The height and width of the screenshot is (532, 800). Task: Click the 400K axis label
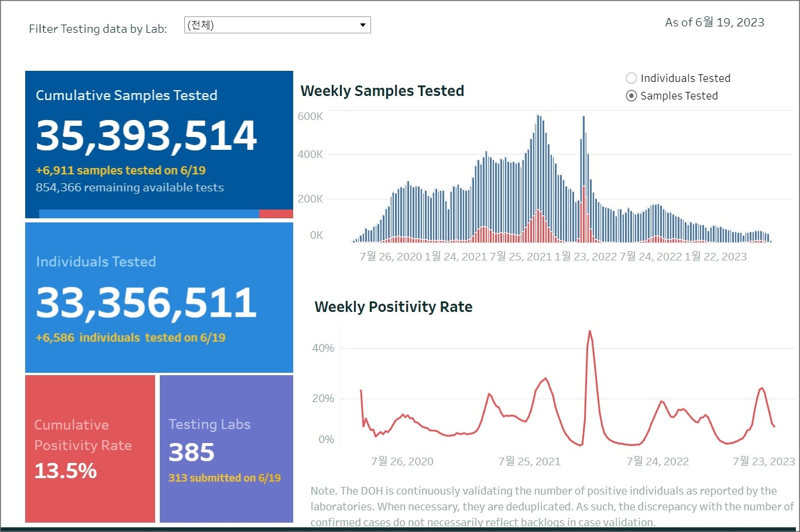click(310, 155)
